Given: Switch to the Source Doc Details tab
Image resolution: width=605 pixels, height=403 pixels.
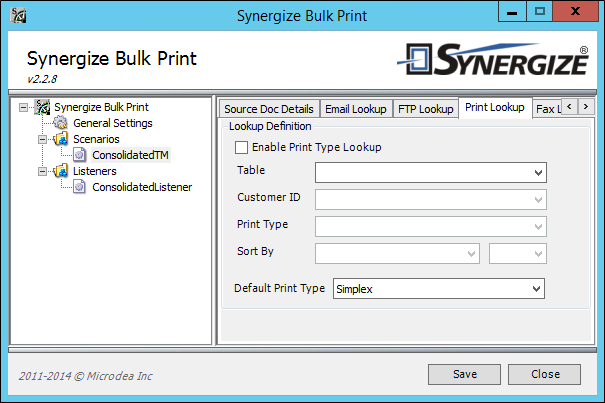Looking at the screenshot, I should [269, 109].
